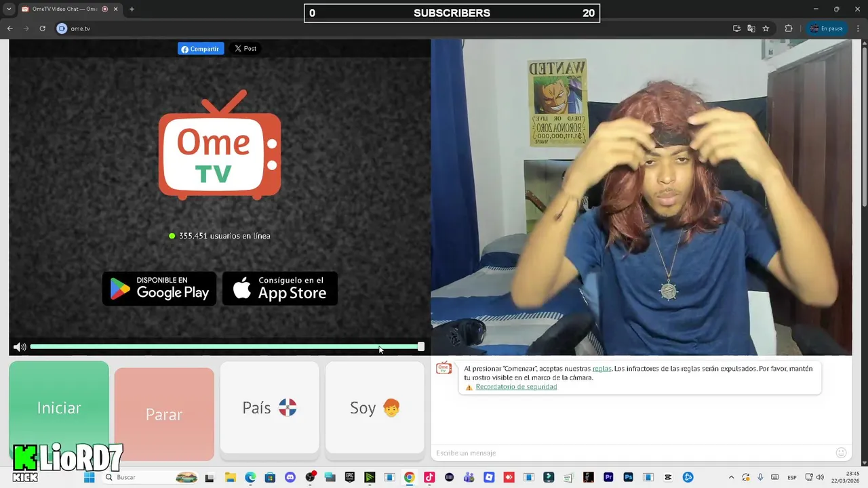The height and width of the screenshot is (488, 868).
Task: Click the volume slider handle
Action: (421, 347)
